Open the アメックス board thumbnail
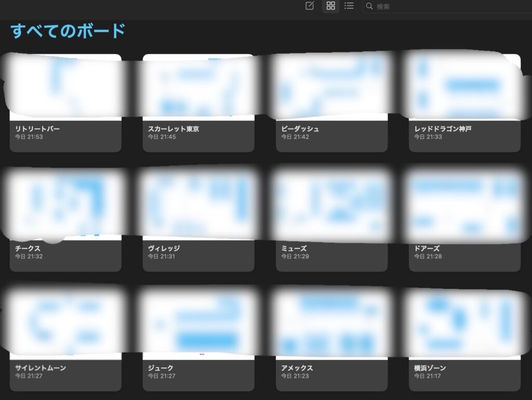The height and width of the screenshot is (400, 532). (x=331, y=323)
